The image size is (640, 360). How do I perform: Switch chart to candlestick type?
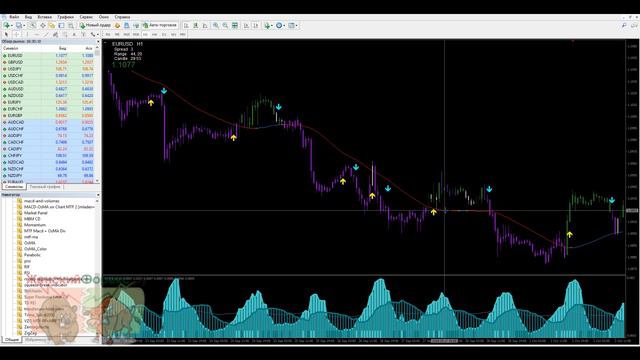click(196, 25)
